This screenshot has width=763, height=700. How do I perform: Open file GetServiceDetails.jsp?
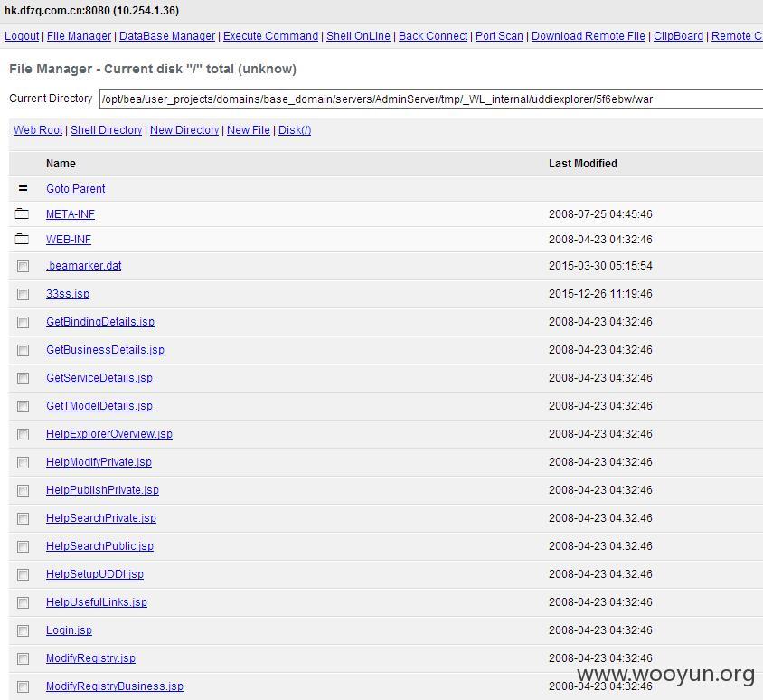point(99,378)
